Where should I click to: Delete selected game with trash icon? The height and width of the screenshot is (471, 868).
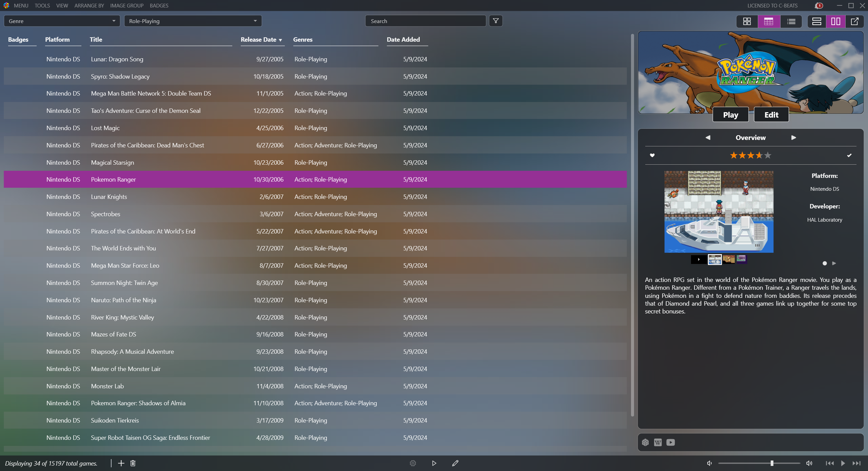tap(133, 463)
